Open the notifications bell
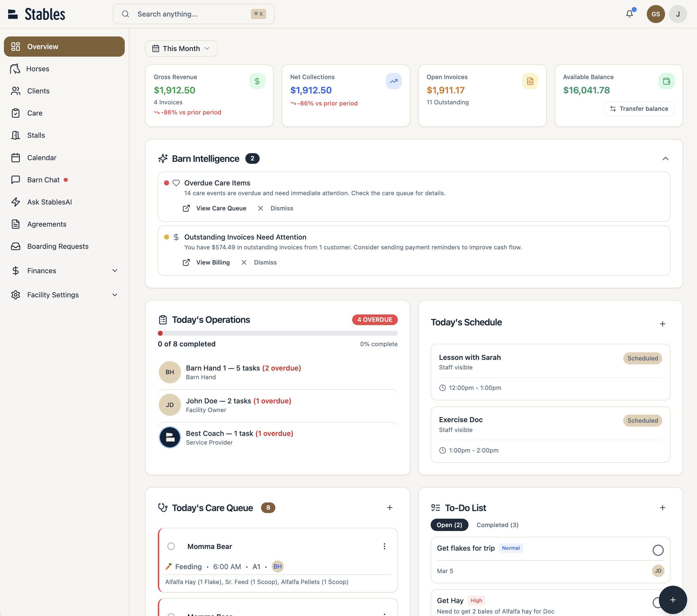Screen dimensions: 697x616 click(x=629, y=14)
